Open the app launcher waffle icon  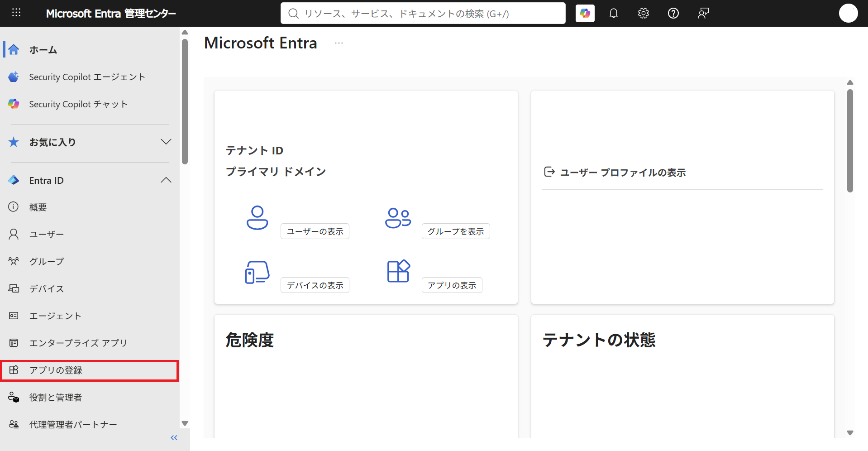(x=16, y=13)
